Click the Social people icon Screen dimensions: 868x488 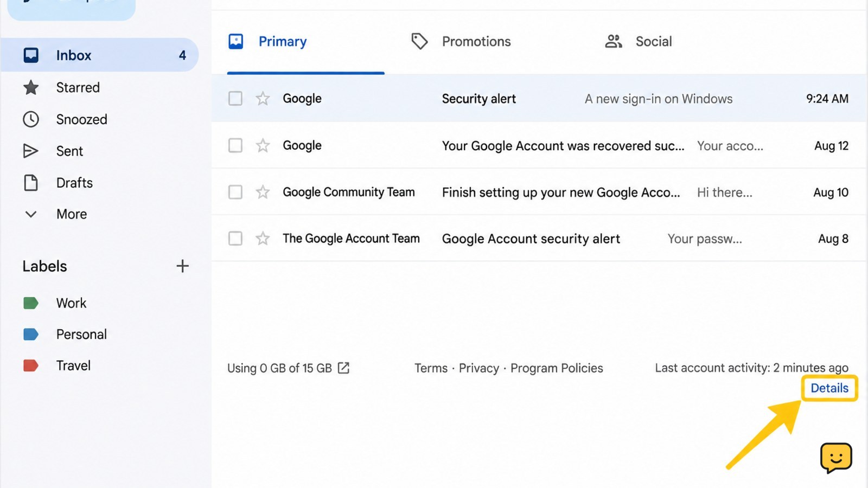pos(614,41)
